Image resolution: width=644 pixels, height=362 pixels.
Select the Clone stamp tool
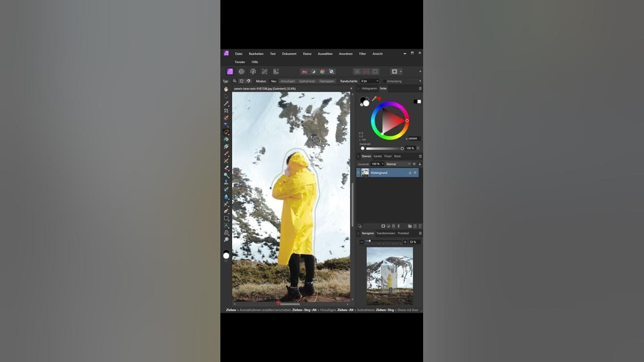coord(226,182)
